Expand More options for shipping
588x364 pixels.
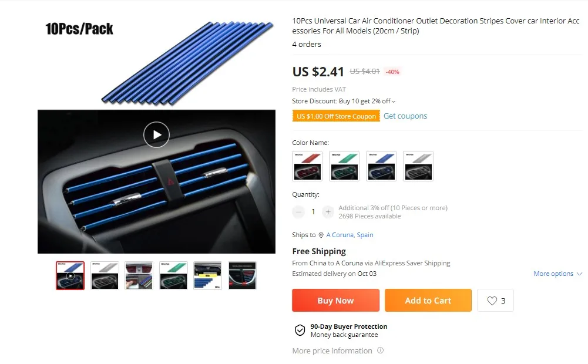pos(557,274)
